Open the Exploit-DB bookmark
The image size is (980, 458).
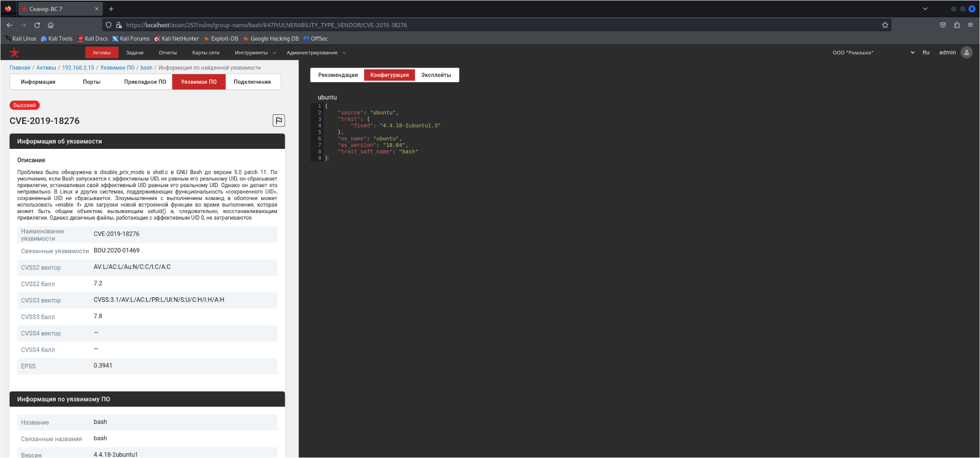[221, 39]
